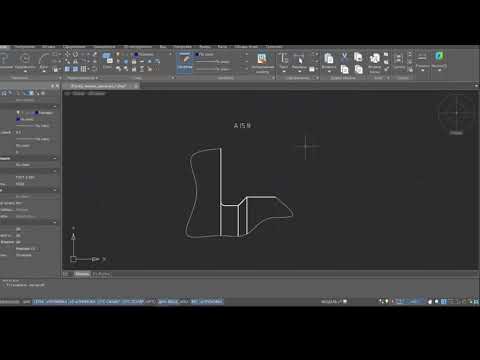Switch to the Вид ribbon tab
The width and height of the screenshot is (480, 360).
click(x=163, y=47)
